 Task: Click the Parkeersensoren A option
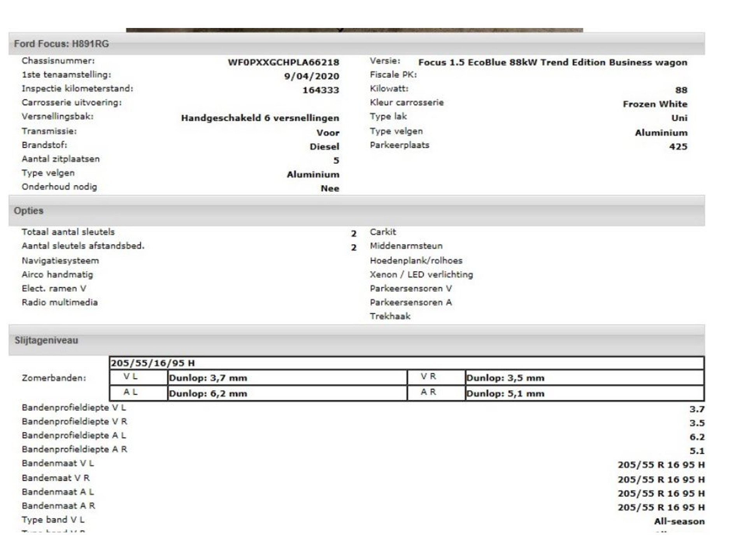click(411, 302)
